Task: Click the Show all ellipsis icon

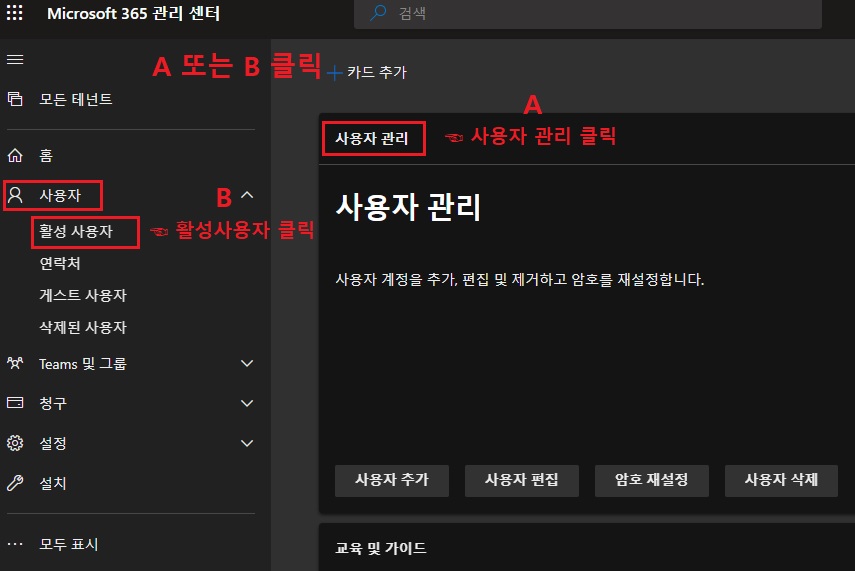Action: point(15,544)
